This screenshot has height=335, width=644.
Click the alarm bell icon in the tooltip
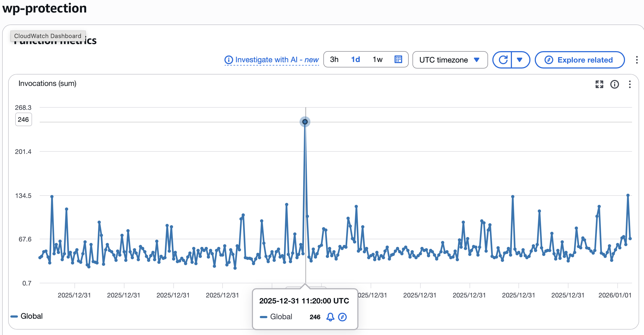click(330, 317)
